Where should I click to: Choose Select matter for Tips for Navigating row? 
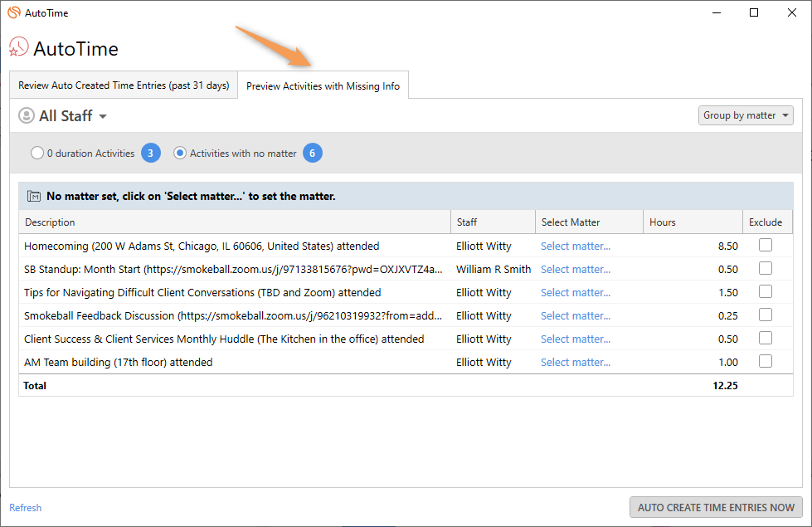point(576,293)
